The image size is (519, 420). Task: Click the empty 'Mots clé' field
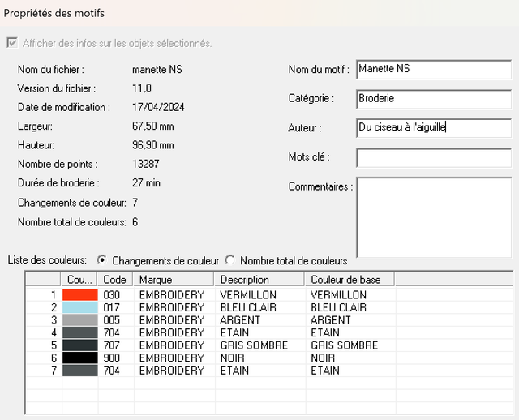[433, 157]
